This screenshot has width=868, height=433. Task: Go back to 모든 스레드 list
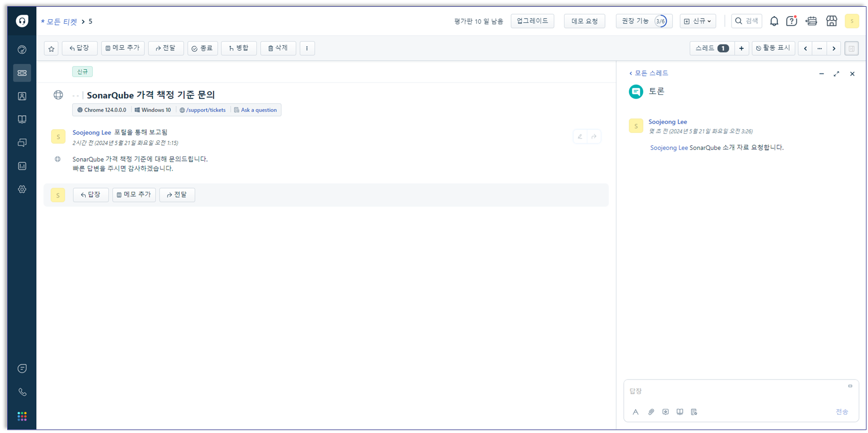pos(649,73)
